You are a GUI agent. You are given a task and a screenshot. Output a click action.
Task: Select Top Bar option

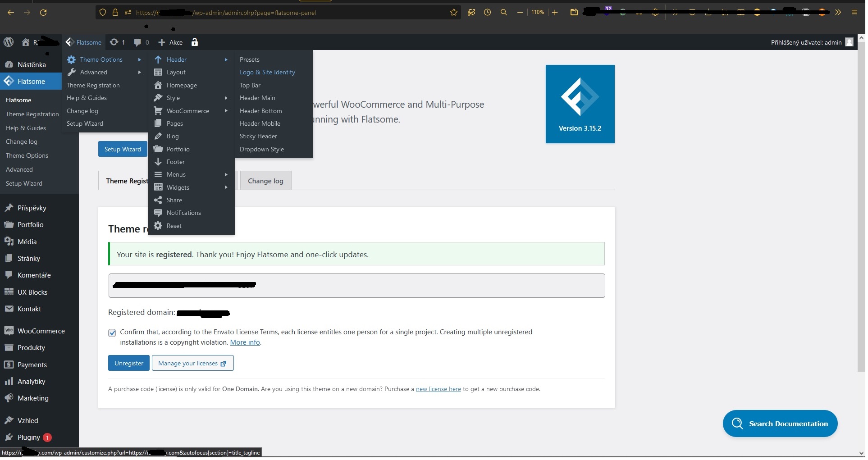click(251, 85)
